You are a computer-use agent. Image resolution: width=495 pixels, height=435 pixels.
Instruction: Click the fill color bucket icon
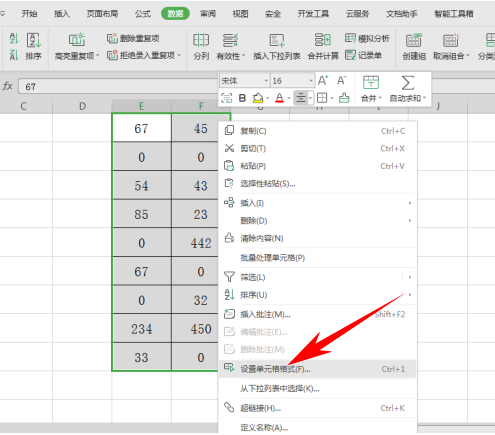(258, 98)
